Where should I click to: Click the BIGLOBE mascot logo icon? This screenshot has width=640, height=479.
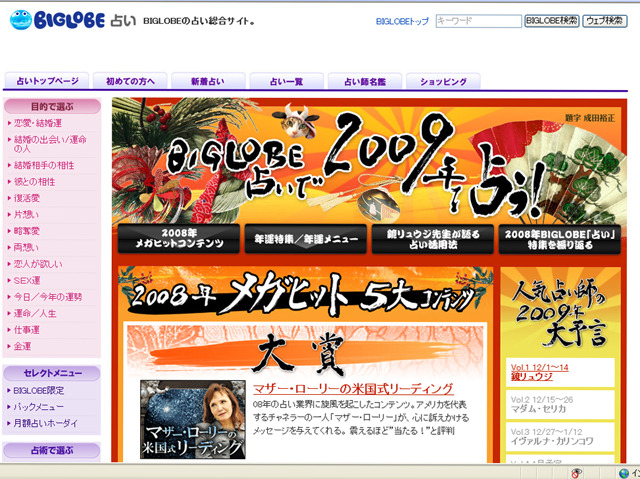[x=21, y=20]
